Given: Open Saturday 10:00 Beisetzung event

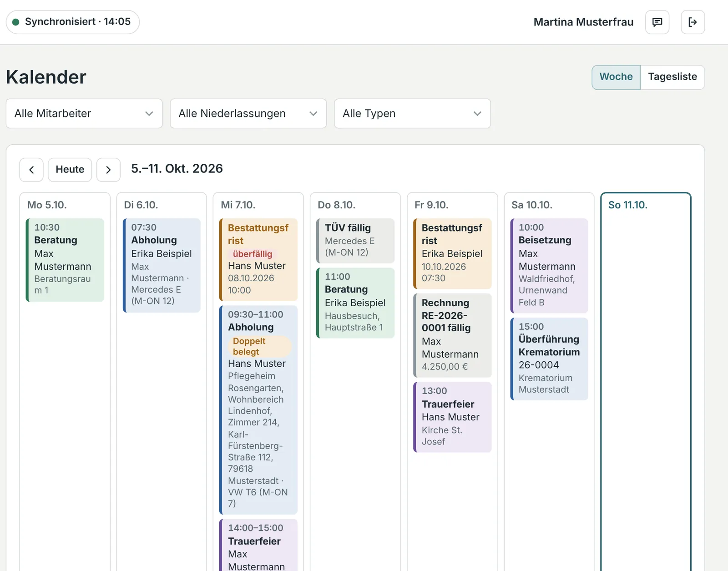Looking at the screenshot, I should [549, 266].
